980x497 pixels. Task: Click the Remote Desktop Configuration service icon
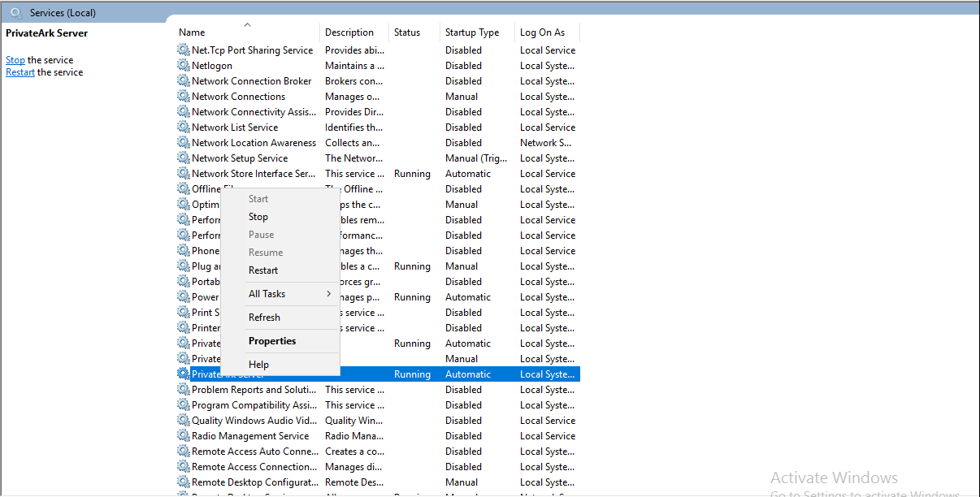click(182, 482)
